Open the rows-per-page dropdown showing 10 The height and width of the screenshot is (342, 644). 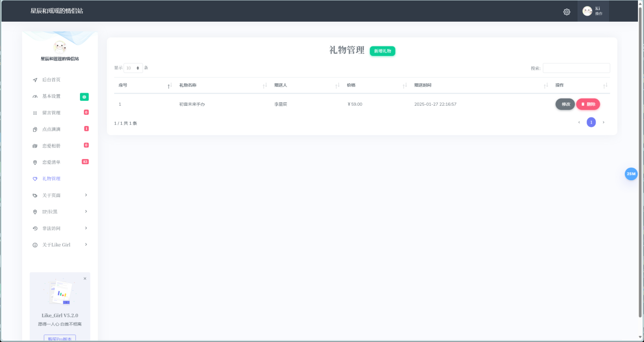pyautogui.click(x=133, y=68)
